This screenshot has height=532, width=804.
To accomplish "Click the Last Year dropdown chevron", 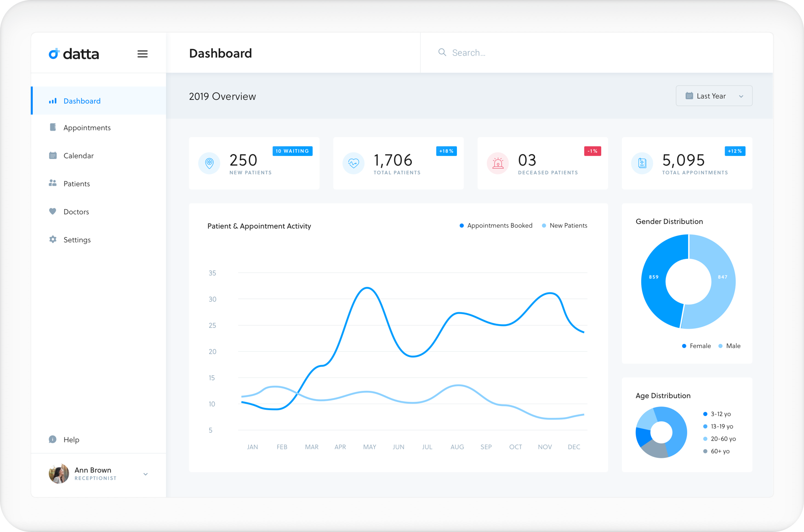I will click(x=741, y=96).
